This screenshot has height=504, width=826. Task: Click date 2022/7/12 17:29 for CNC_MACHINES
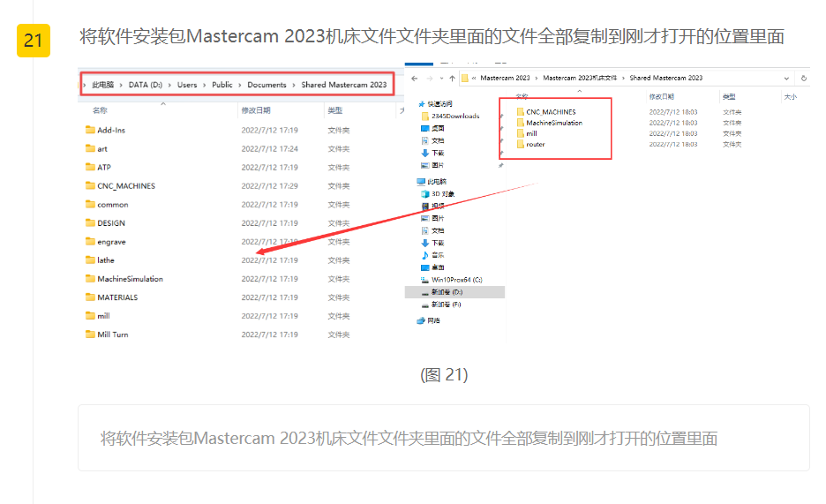click(270, 186)
